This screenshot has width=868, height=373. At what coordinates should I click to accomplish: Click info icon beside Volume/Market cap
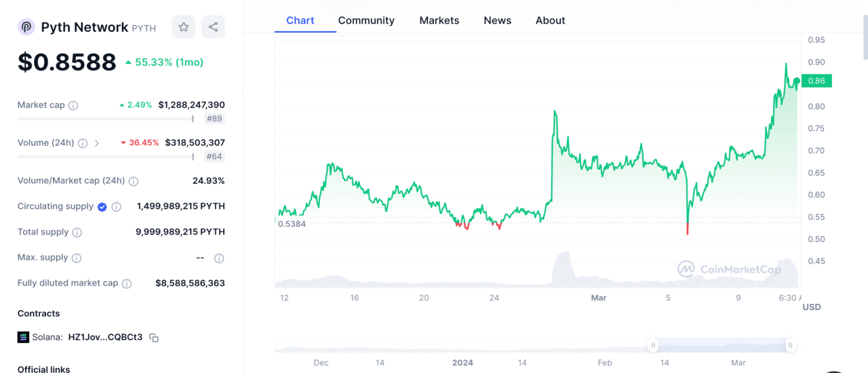point(134,181)
